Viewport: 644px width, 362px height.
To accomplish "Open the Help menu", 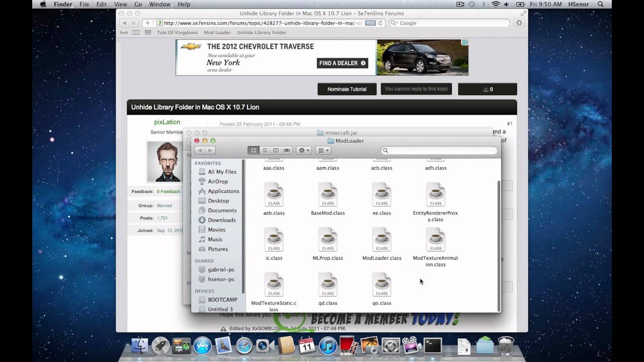I will pos(184,4).
